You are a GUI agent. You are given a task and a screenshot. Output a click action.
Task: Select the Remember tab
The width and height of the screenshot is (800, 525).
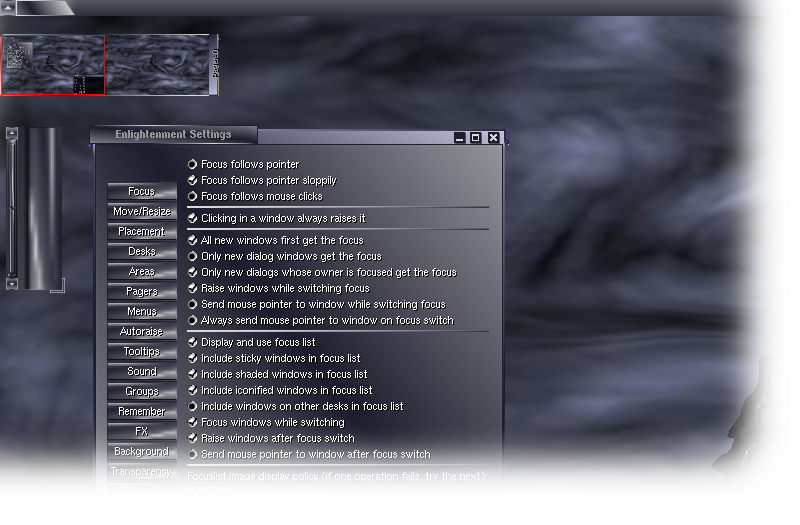[x=142, y=411]
